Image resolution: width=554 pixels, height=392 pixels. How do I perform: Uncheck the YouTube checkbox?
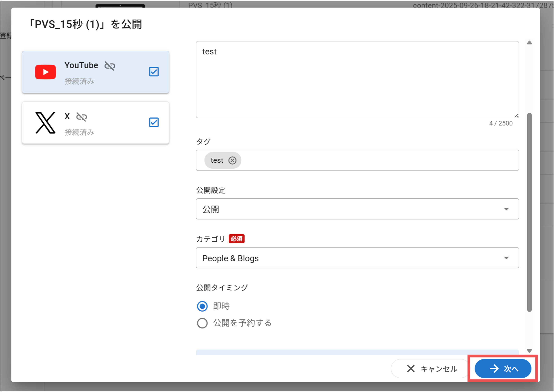coord(154,72)
